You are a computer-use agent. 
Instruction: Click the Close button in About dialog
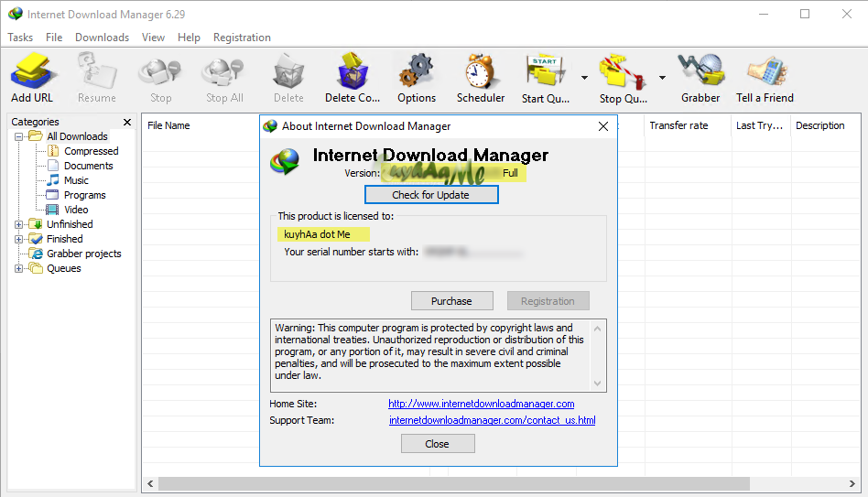[438, 444]
